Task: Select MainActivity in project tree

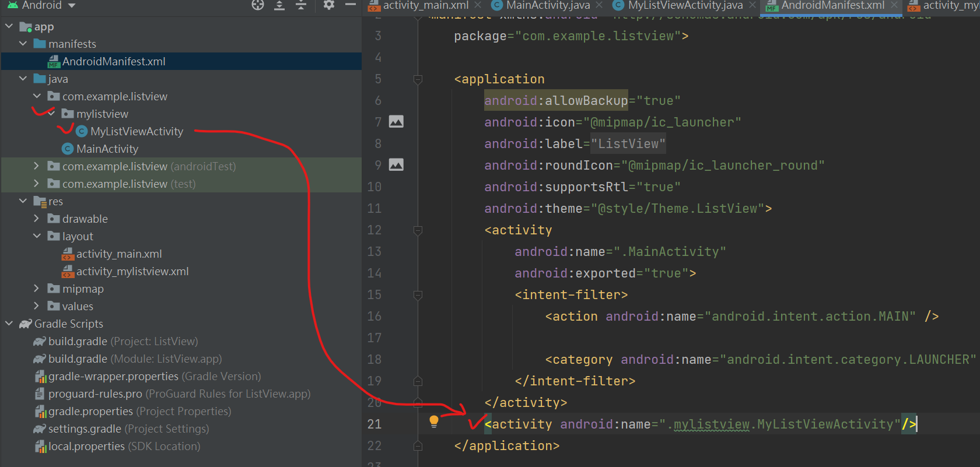Action: click(x=107, y=149)
